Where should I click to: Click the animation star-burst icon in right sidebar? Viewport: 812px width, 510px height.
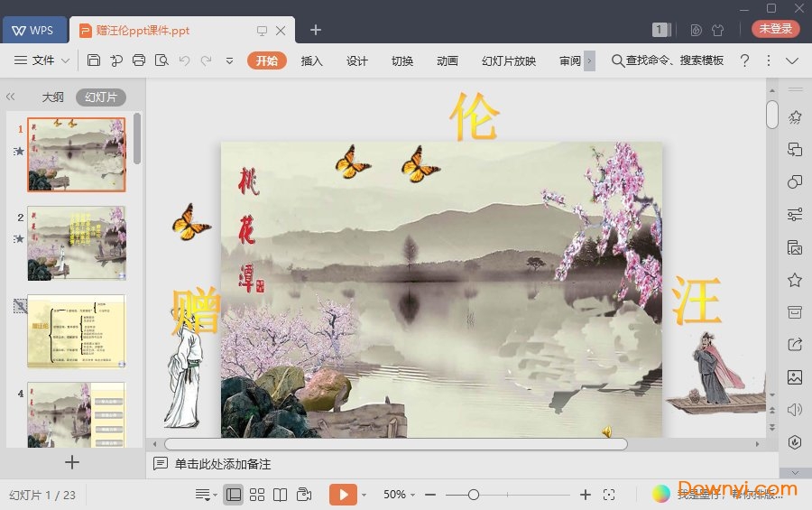[x=794, y=117]
